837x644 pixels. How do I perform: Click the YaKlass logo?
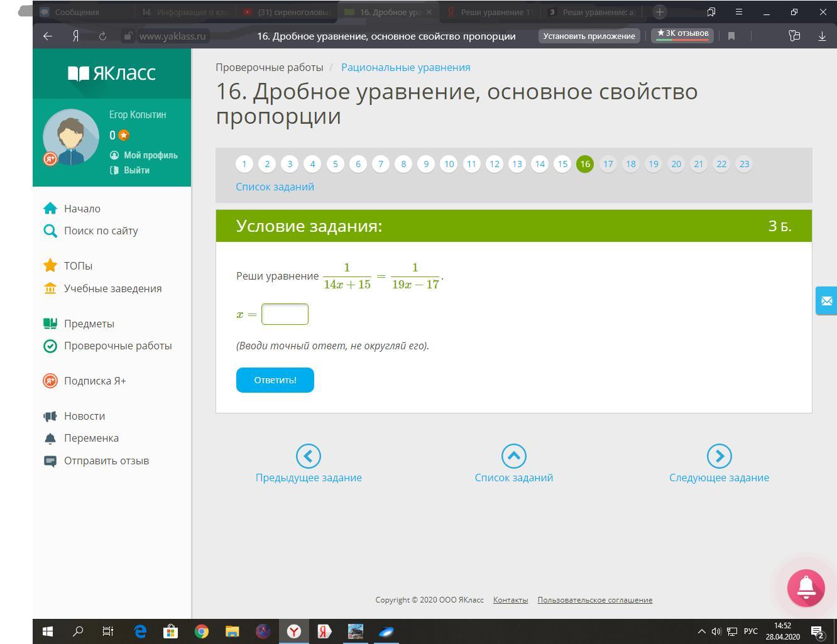click(x=112, y=74)
